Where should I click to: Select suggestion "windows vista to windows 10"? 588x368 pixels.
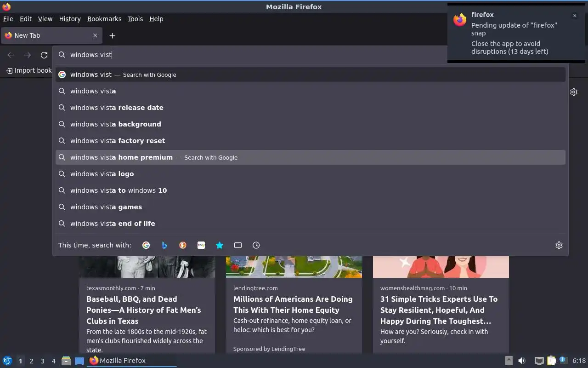(311, 190)
